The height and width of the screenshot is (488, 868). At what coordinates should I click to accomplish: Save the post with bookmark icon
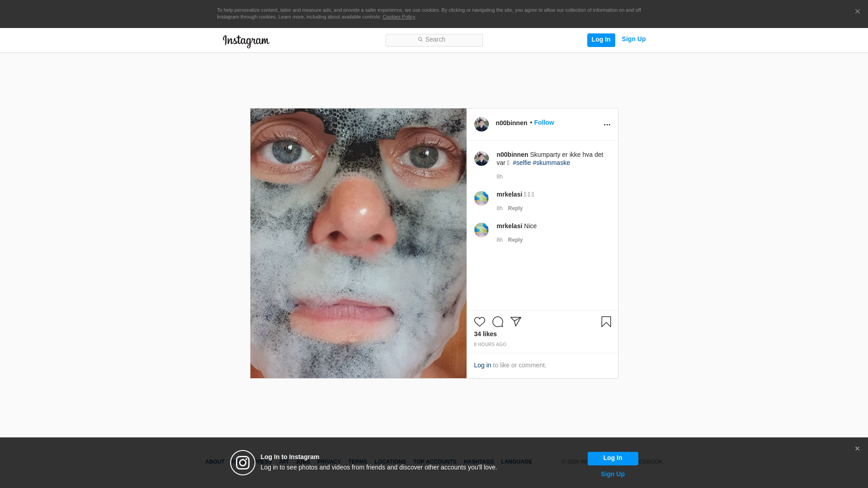point(606,322)
